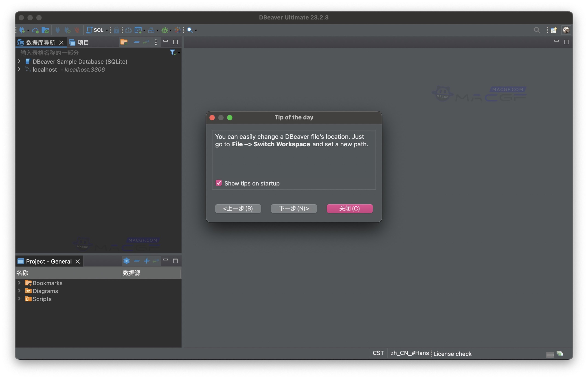
Task: Reconnect using the green reconnect icon
Action: point(67,30)
